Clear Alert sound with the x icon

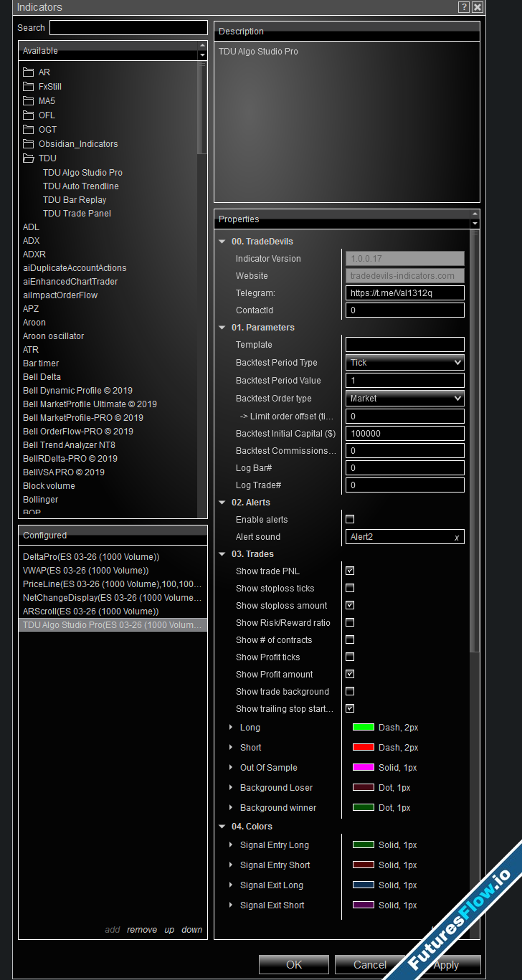pyautogui.click(x=457, y=538)
